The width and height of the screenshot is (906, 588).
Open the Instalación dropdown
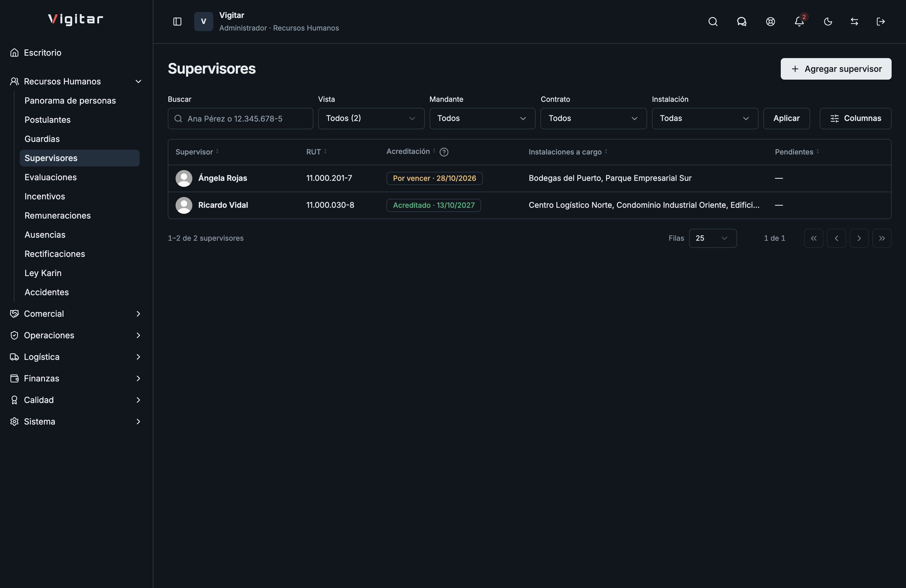point(705,118)
